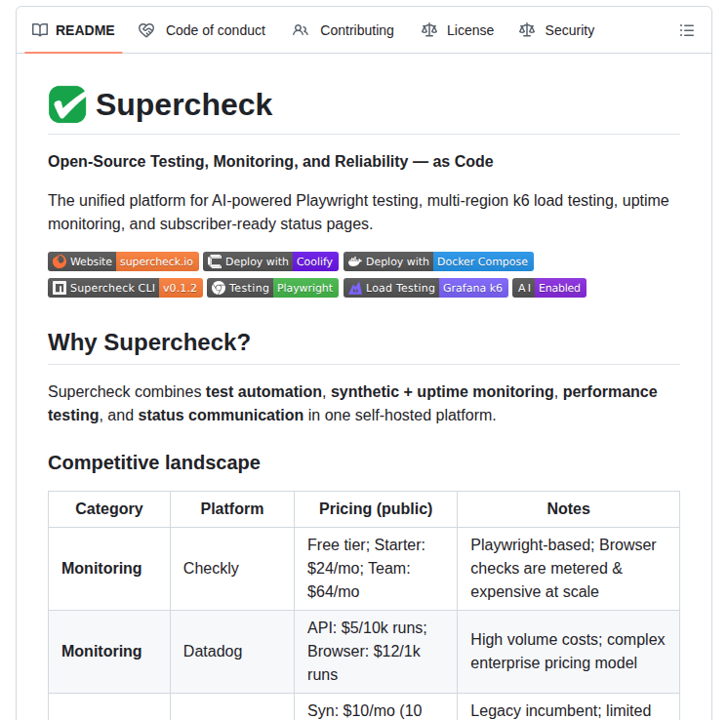Image resolution: width=728 pixels, height=720 pixels.
Task: Click the Code of conduct heart icon
Action: (146, 30)
